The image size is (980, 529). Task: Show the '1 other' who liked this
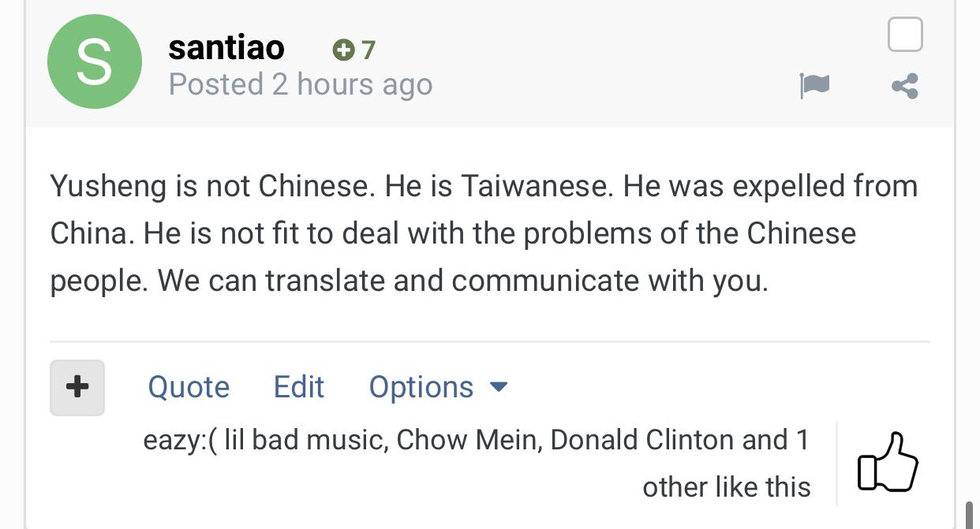pyautogui.click(x=726, y=464)
